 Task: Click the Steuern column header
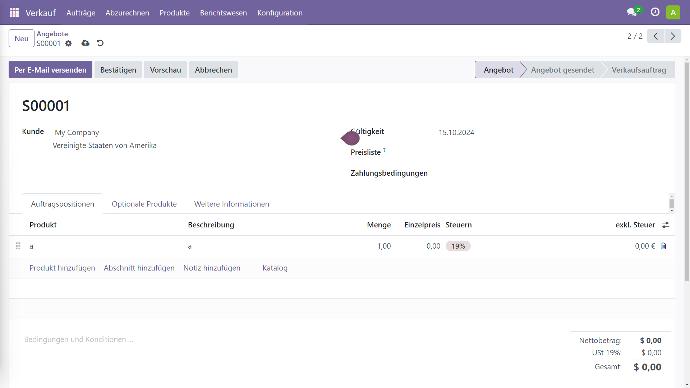point(458,225)
